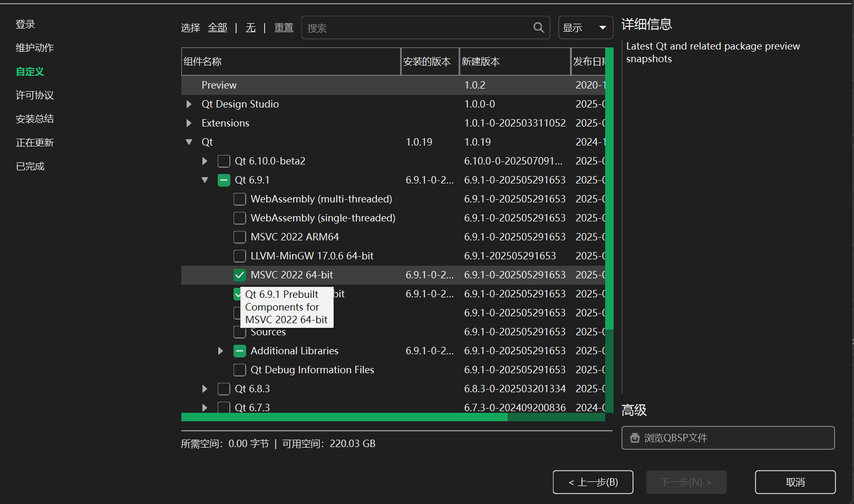Uncheck the MSVC 2022 64-bit component
Viewport: 854px width, 504px height.
coord(239,275)
